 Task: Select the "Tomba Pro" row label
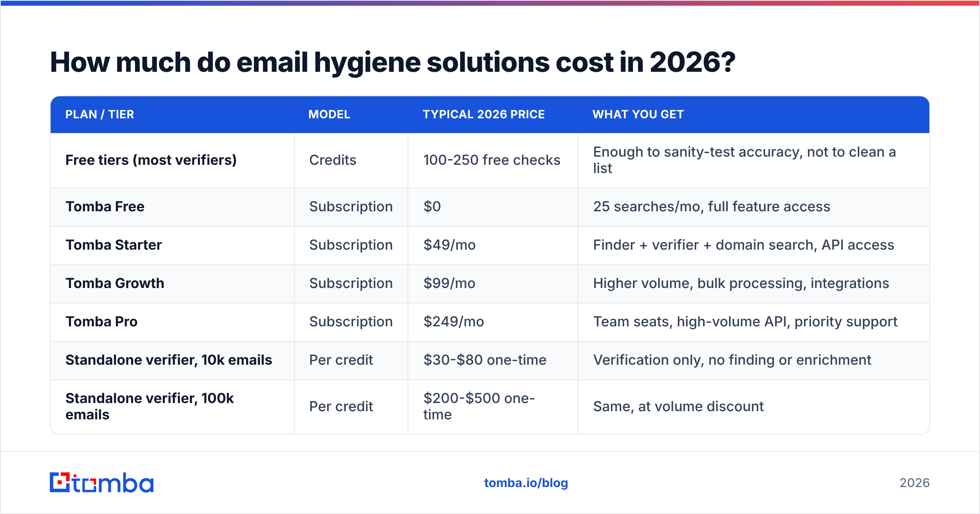(101, 321)
